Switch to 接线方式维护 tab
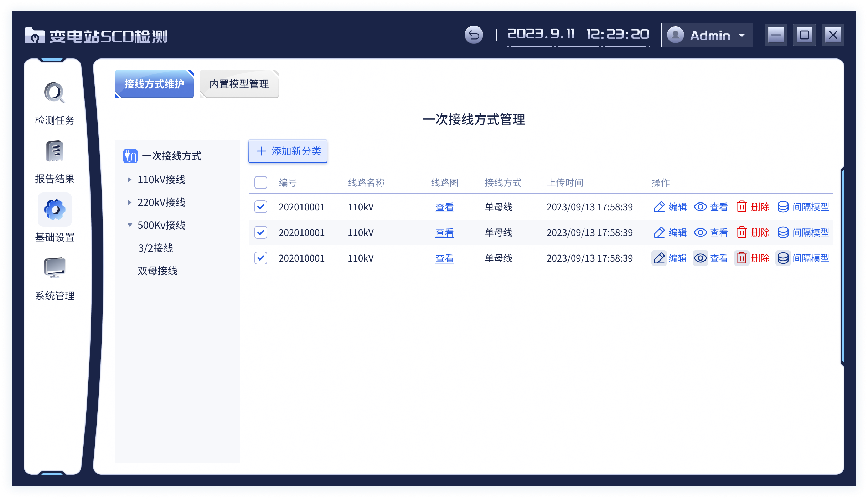Image resolution: width=868 pixels, height=499 pixels. point(154,84)
